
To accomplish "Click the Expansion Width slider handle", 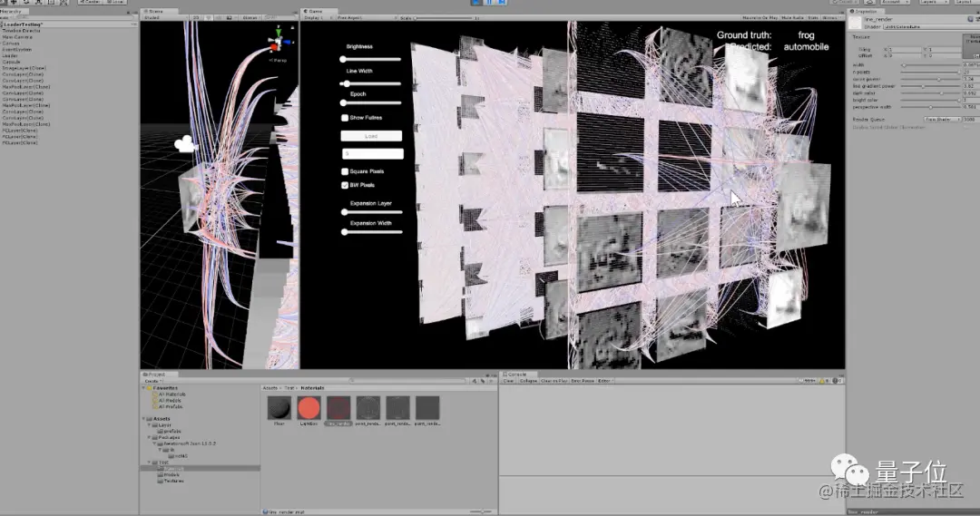I will tap(345, 232).
